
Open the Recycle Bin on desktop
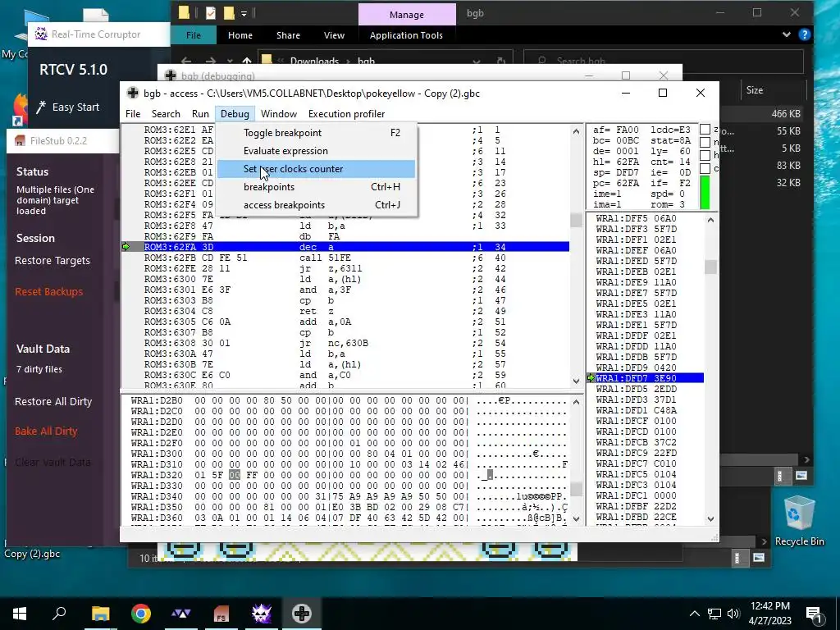click(x=799, y=521)
